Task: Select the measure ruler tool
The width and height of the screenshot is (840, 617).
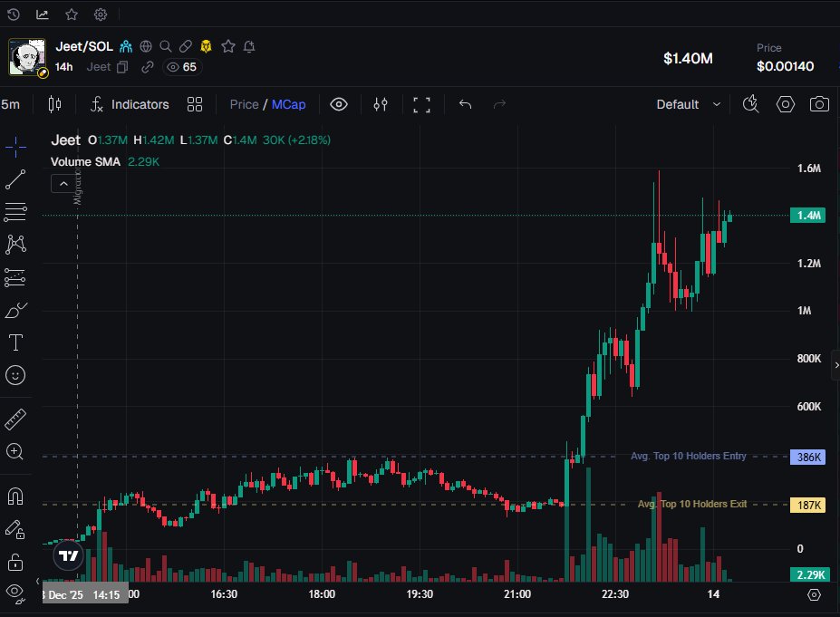Action: [x=14, y=419]
